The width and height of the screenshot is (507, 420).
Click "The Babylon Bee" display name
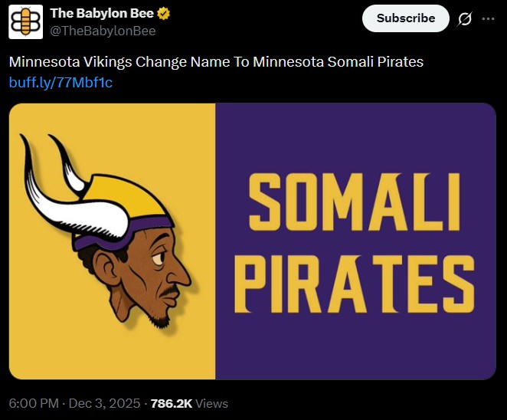coord(101,14)
